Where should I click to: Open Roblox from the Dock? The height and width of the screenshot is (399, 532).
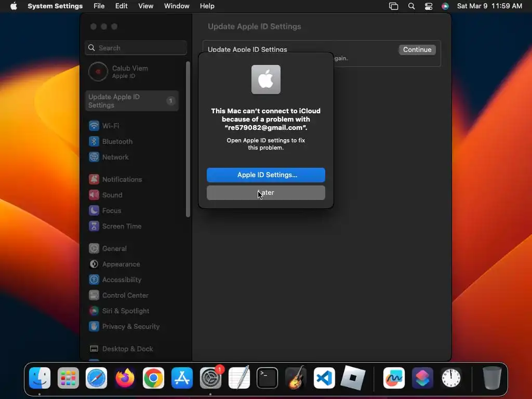[353, 378]
